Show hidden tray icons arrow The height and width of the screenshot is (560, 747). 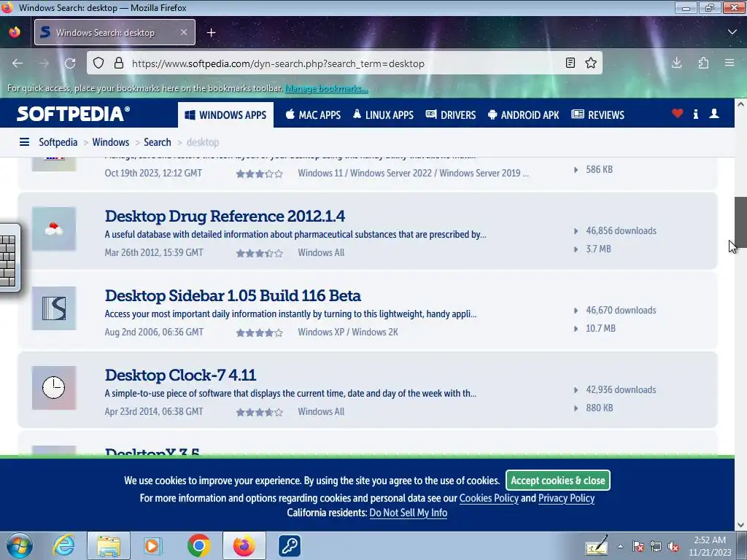tap(620, 547)
